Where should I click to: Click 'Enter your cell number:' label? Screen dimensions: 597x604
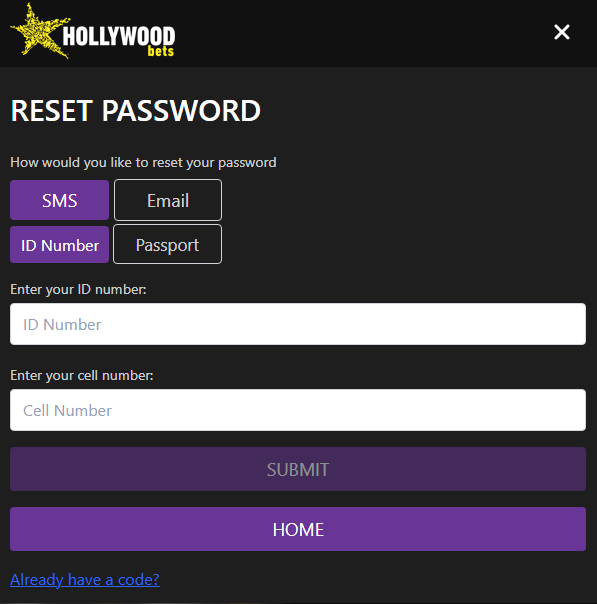(x=82, y=375)
